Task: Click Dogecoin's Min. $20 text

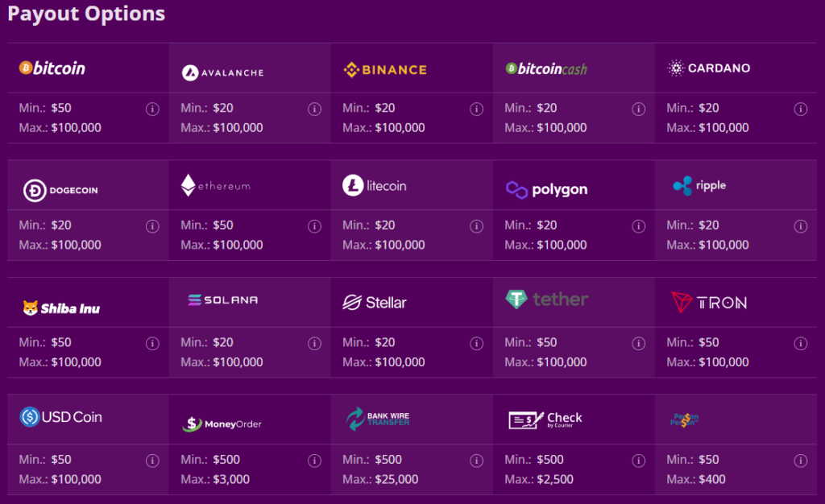Action: (x=45, y=225)
